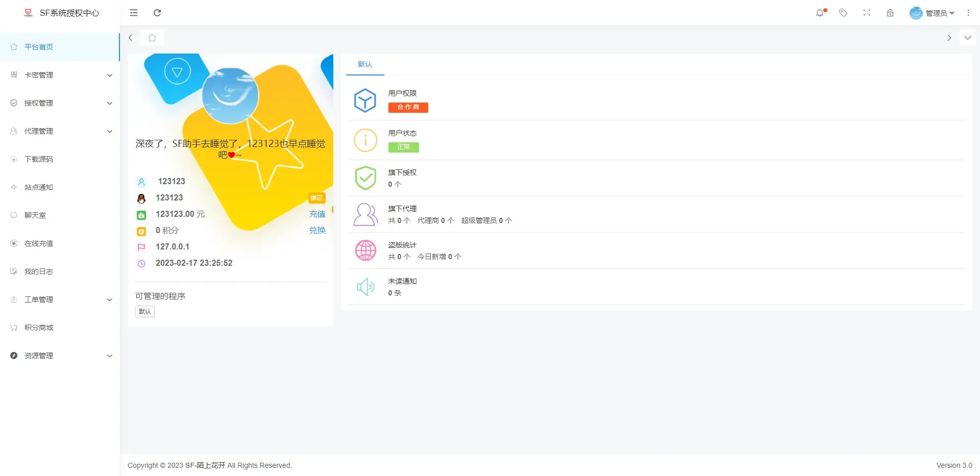
Task: Click the round profile avatar image
Action: coord(230,95)
